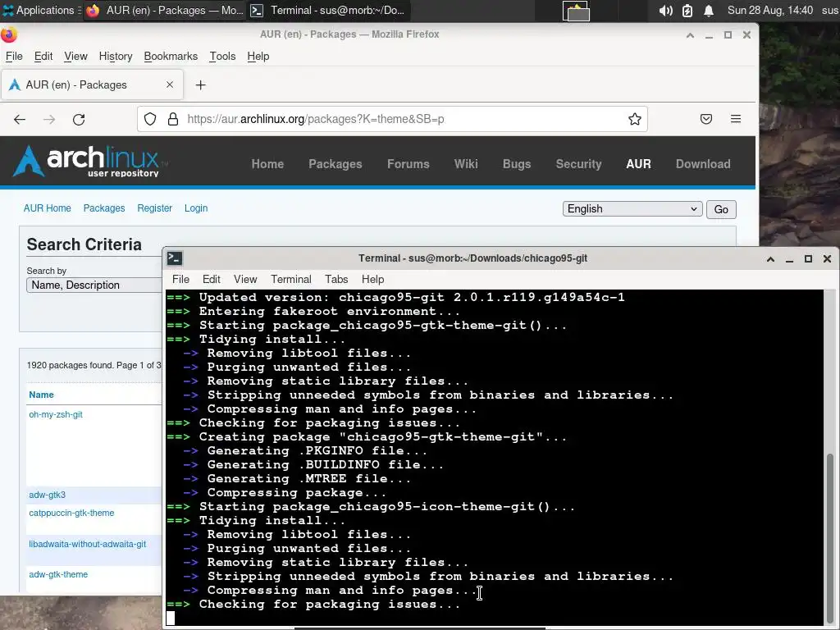Open Security nav link

(x=578, y=164)
